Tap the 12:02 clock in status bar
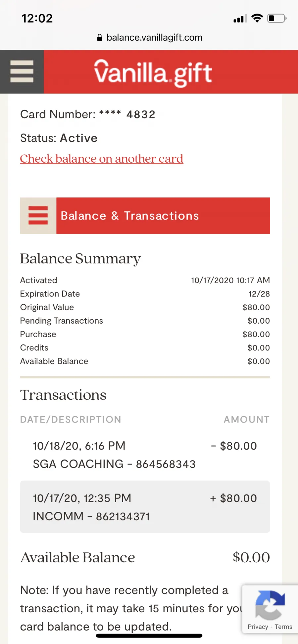 click(x=37, y=19)
